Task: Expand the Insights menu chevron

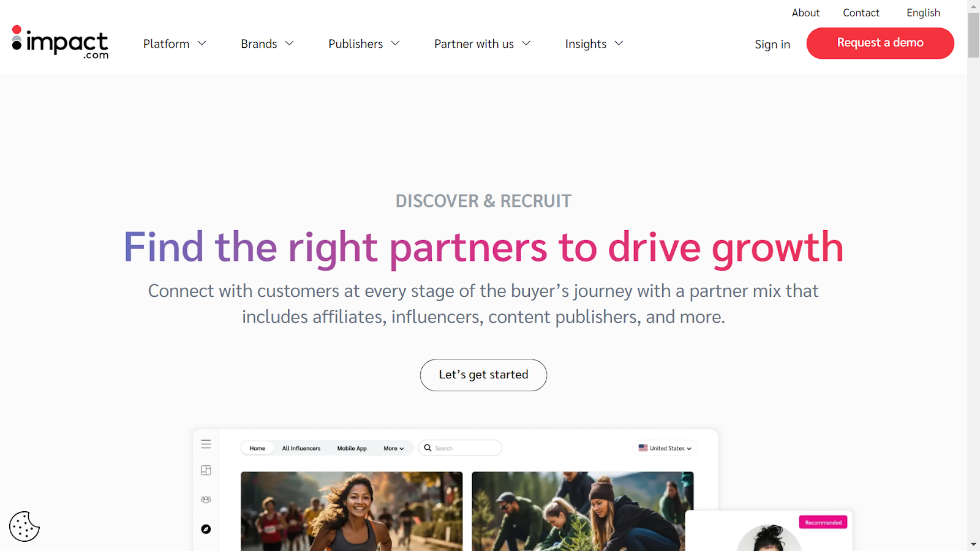Action: pos(619,43)
